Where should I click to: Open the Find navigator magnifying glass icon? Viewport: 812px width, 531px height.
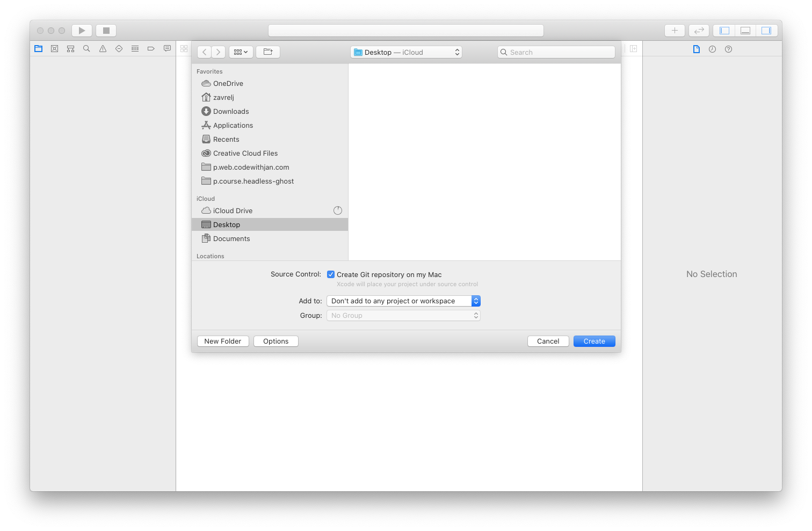click(86, 48)
